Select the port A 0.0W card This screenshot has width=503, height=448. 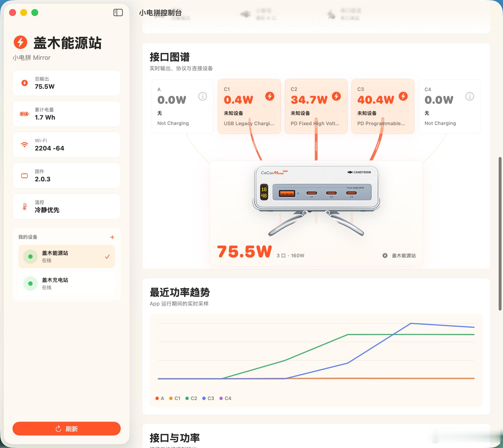[x=182, y=106]
